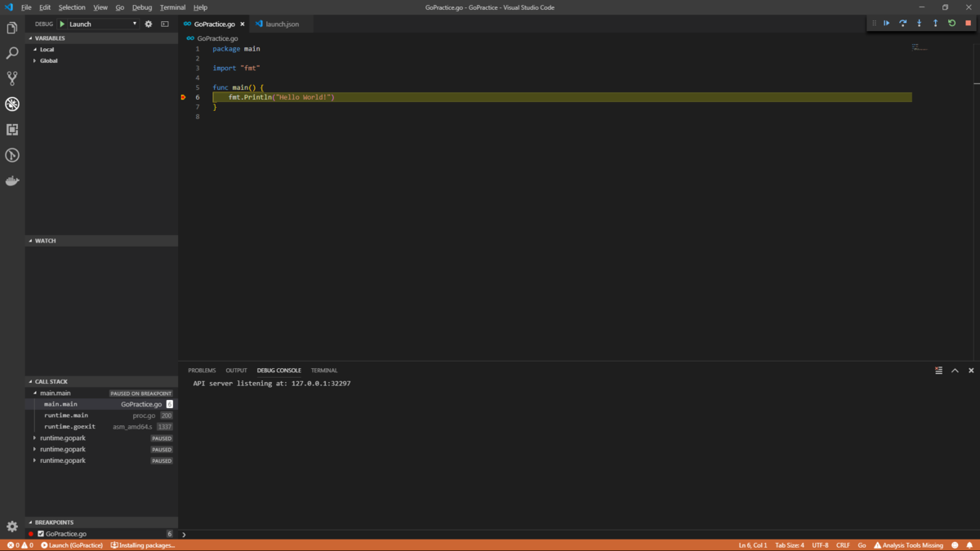The width and height of the screenshot is (980, 551).
Task: Collapse the Local variables scope
Action: (101, 50)
